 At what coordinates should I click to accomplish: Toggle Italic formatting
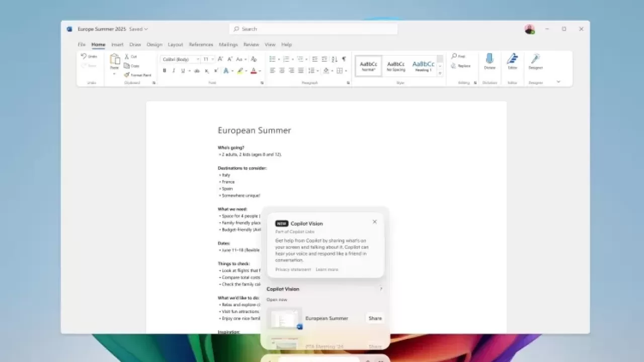click(x=174, y=71)
